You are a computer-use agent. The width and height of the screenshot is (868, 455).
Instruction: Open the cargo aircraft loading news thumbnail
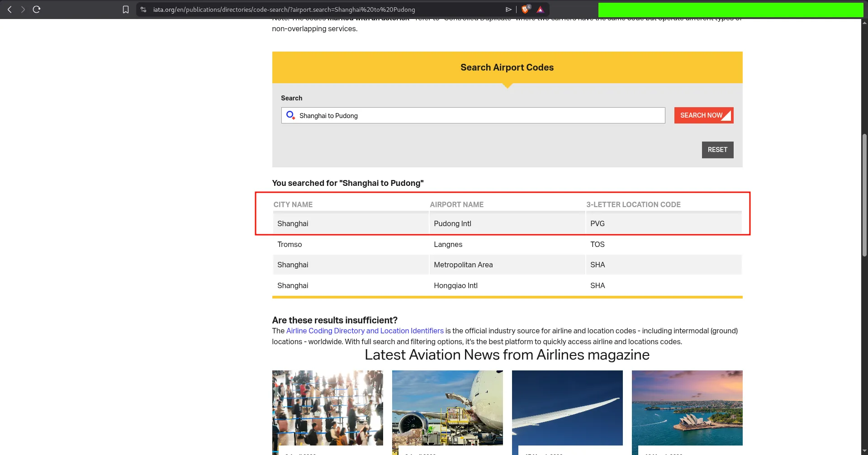tap(447, 408)
